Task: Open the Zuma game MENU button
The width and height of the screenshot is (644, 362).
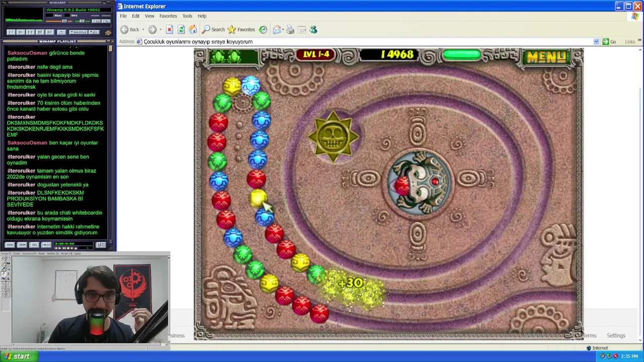Action: click(x=546, y=57)
